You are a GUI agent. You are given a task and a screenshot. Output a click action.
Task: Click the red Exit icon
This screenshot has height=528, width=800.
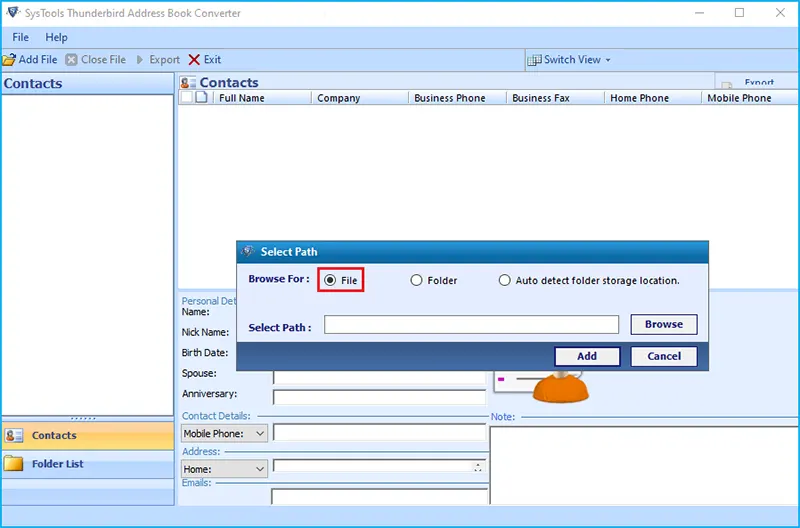[x=194, y=60]
